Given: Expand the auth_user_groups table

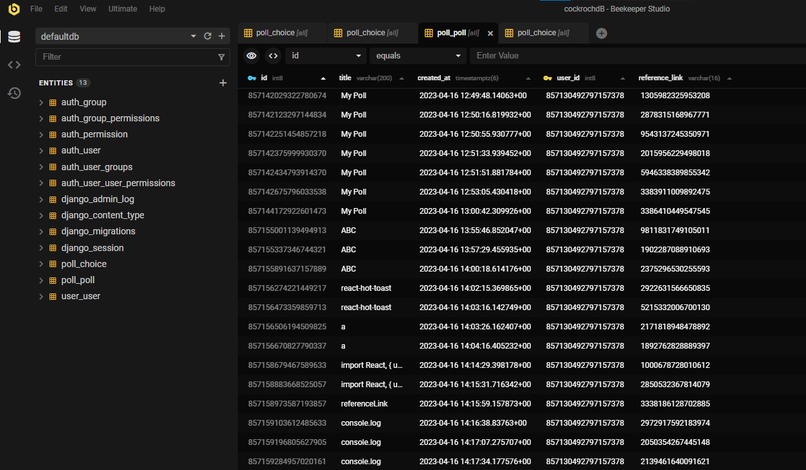Looking at the screenshot, I should pyautogui.click(x=41, y=167).
